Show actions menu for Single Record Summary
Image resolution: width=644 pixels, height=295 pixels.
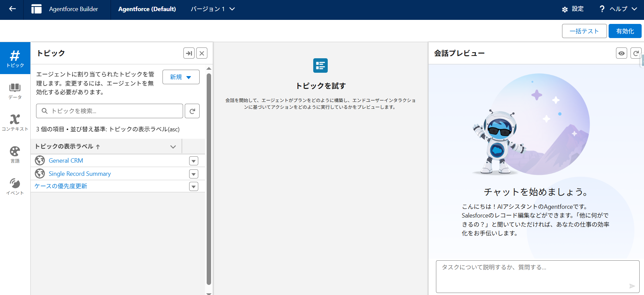pyautogui.click(x=194, y=174)
